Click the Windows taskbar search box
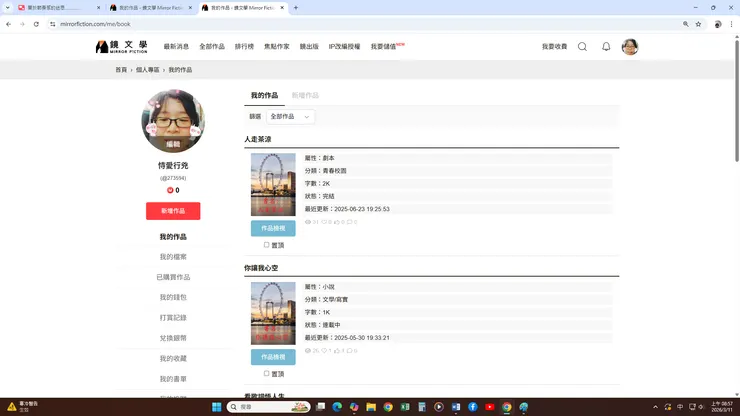This screenshot has height=416, width=740. click(268, 407)
